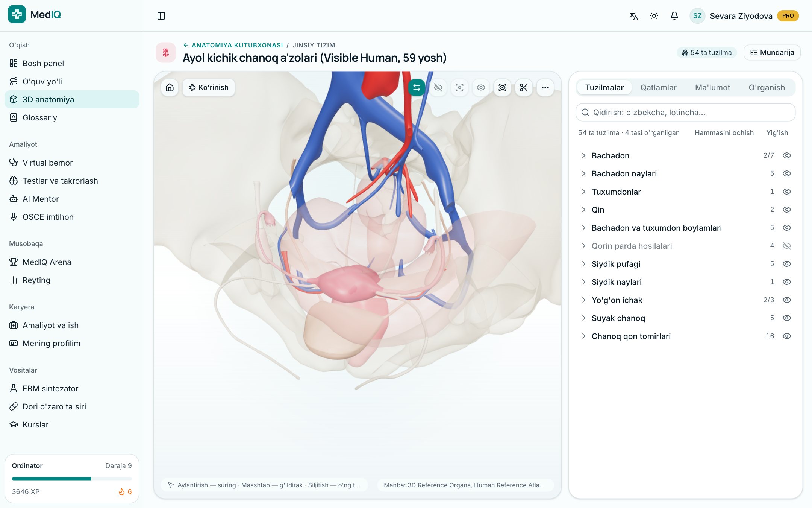Hide Chanoq qon tomirlari group
Screen dimensions: 812x508
[787, 336]
